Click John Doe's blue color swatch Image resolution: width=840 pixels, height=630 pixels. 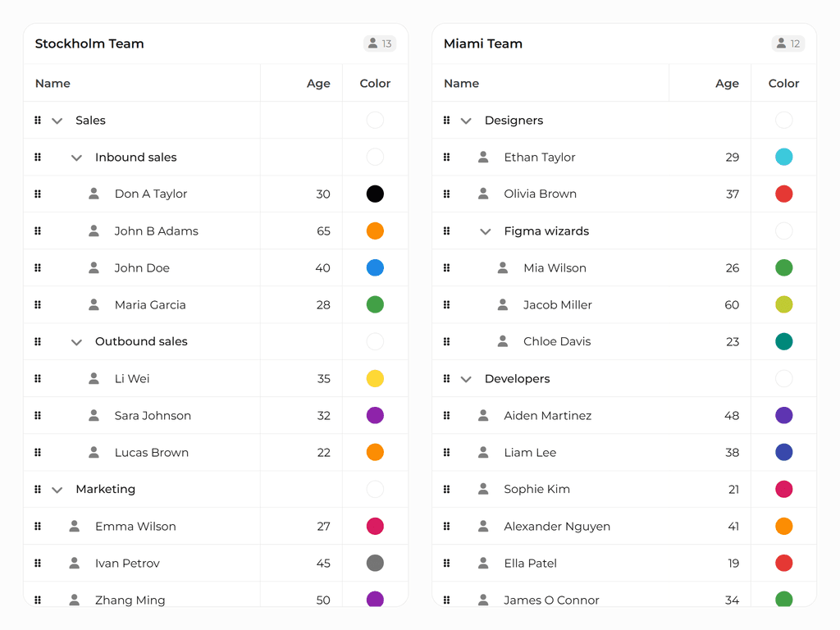(x=375, y=267)
